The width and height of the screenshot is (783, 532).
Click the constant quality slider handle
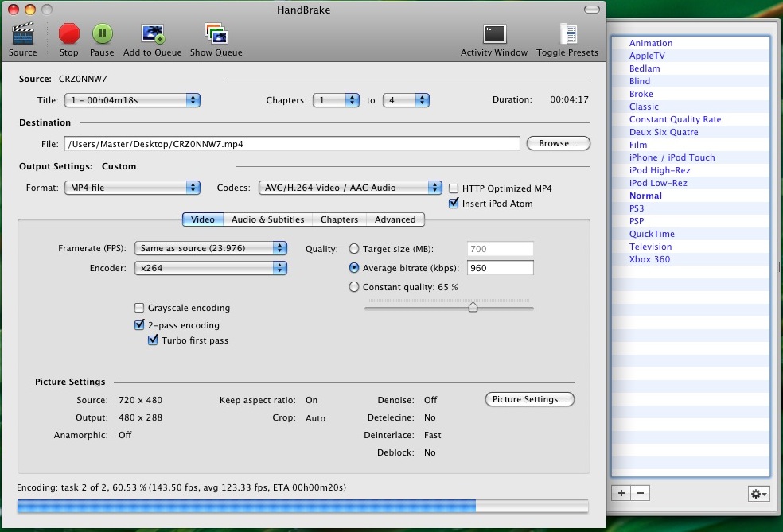(473, 307)
